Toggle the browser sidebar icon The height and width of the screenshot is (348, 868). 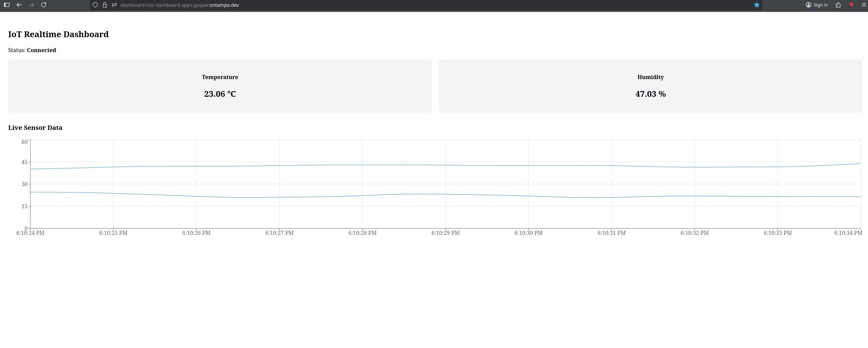7,5
